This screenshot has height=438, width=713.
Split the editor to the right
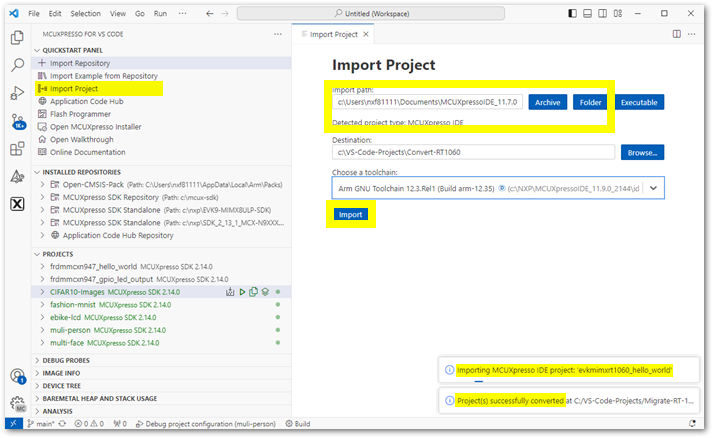tap(677, 34)
